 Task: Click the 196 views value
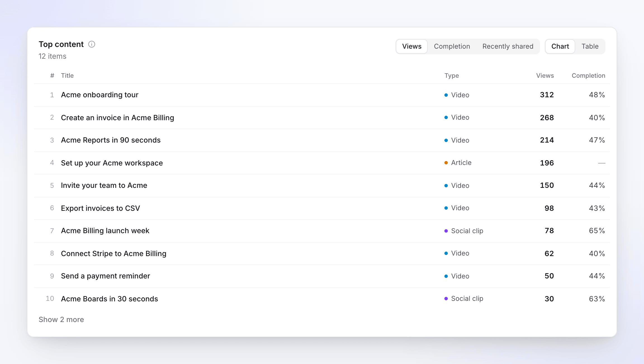547,163
